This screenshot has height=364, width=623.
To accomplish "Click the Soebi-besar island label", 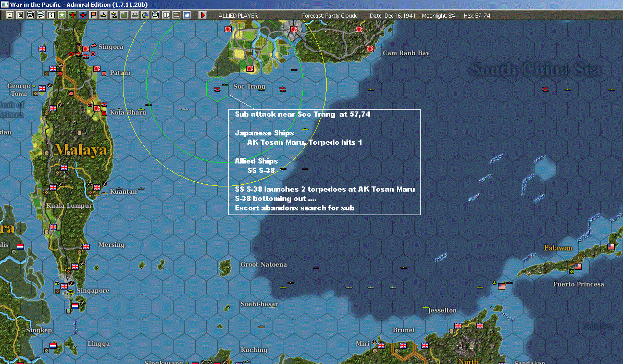I will (x=259, y=304).
